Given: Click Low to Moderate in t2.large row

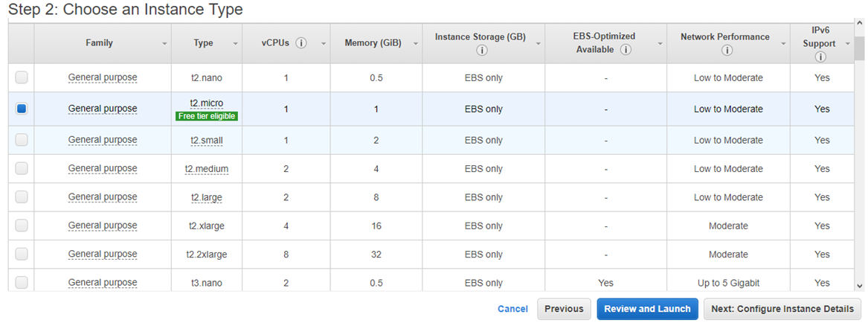Looking at the screenshot, I should click(728, 197).
